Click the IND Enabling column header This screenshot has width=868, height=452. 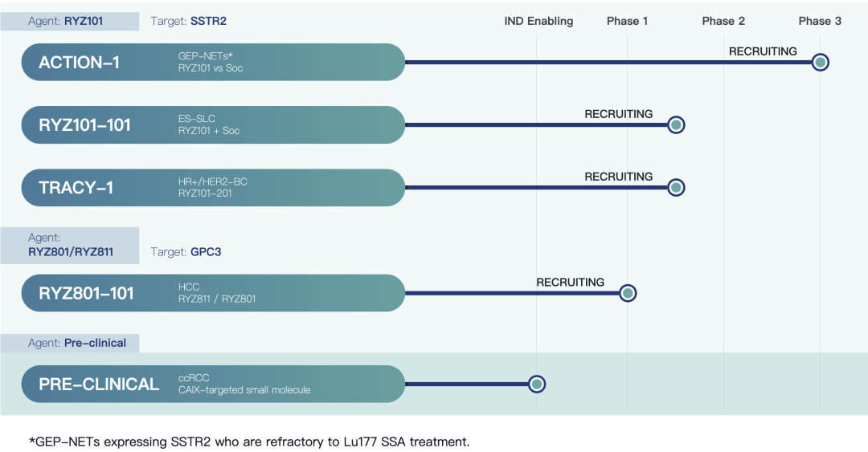[x=538, y=21]
